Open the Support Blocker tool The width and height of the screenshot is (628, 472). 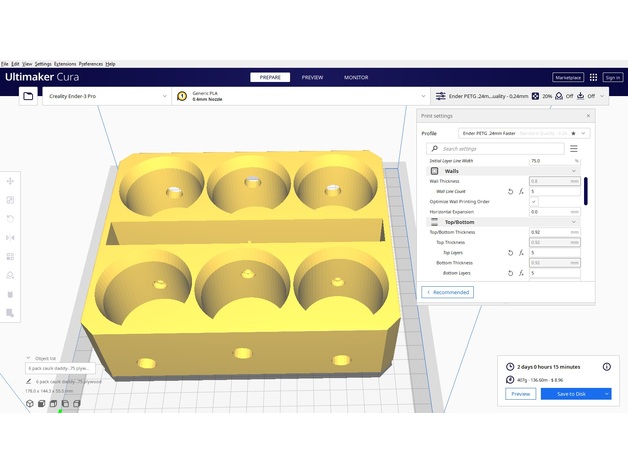click(10, 275)
